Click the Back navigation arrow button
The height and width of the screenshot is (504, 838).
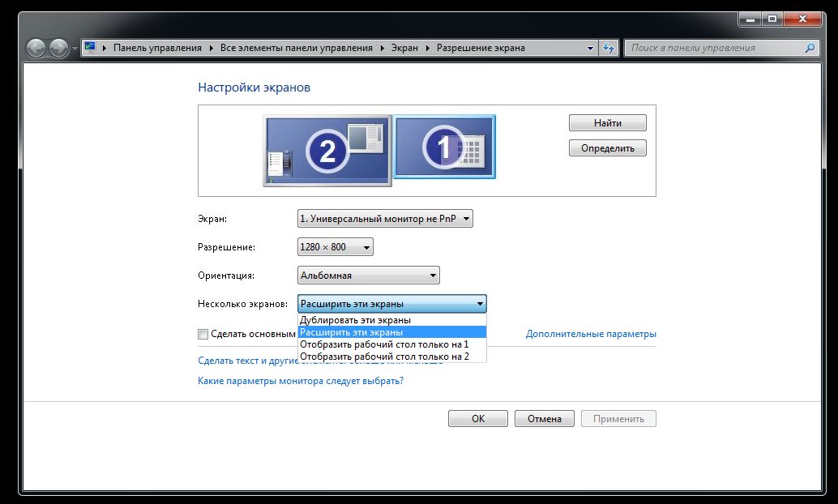pos(36,49)
